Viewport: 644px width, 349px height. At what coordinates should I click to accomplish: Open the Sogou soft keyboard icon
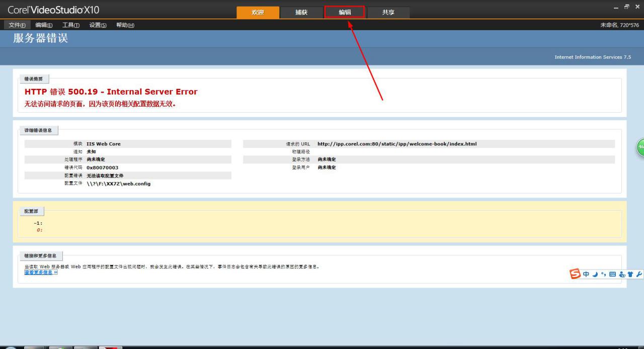click(612, 275)
